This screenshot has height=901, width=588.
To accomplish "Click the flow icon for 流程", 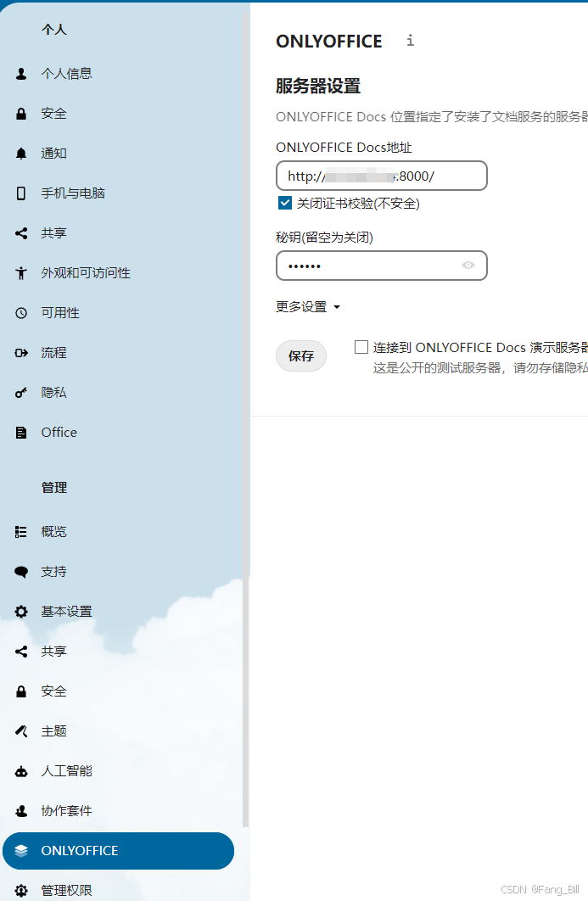I will [x=21, y=353].
